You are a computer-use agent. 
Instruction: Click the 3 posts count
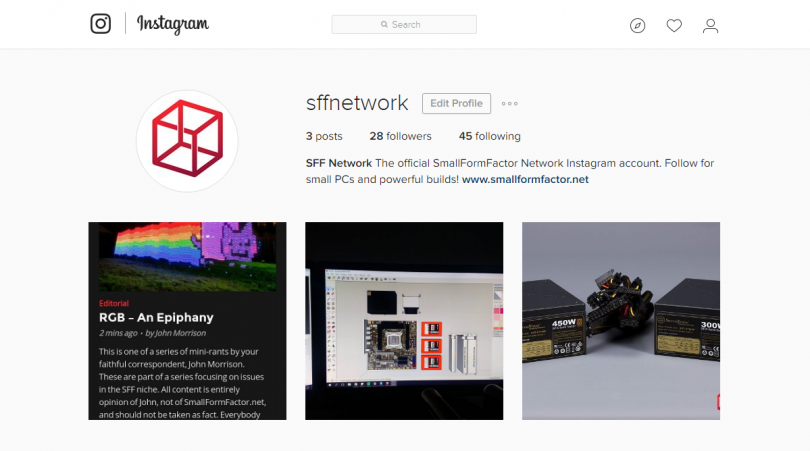(324, 136)
